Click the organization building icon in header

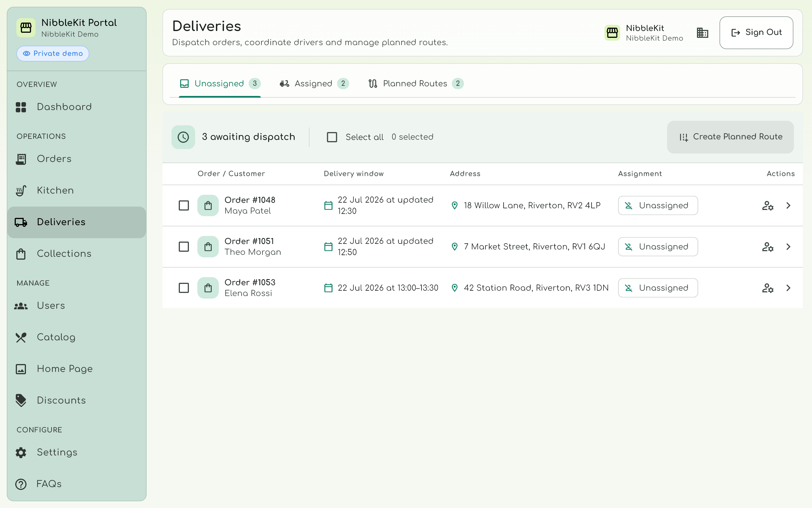[702, 32]
